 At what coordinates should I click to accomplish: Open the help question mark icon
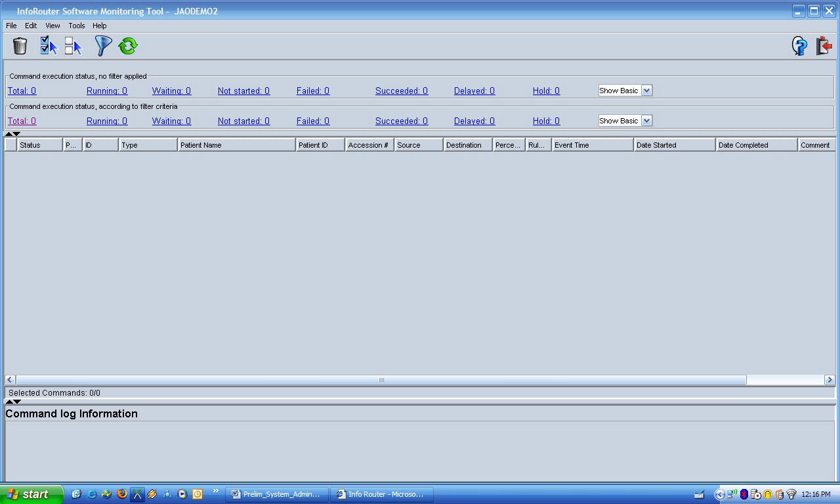click(799, 46)
